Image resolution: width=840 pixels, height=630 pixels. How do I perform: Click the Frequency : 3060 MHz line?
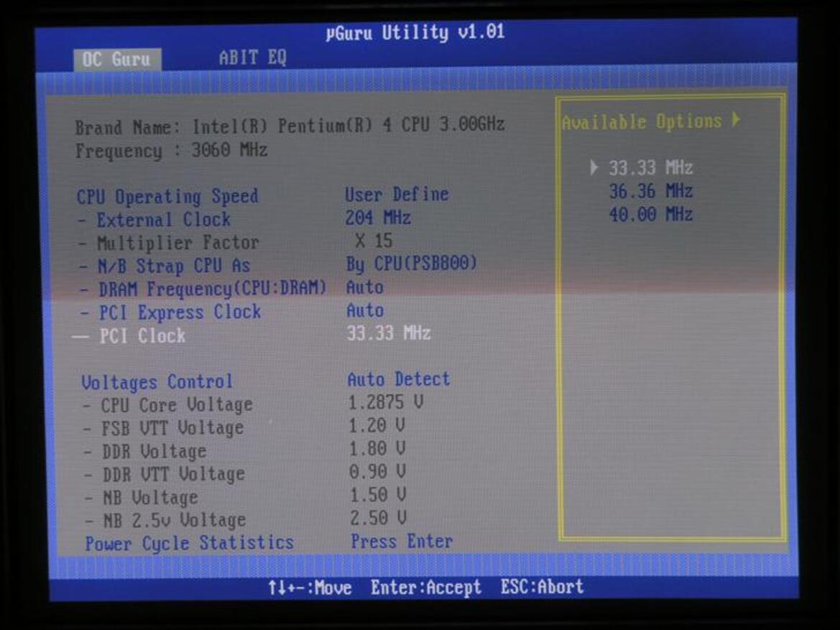click(172, 151)
